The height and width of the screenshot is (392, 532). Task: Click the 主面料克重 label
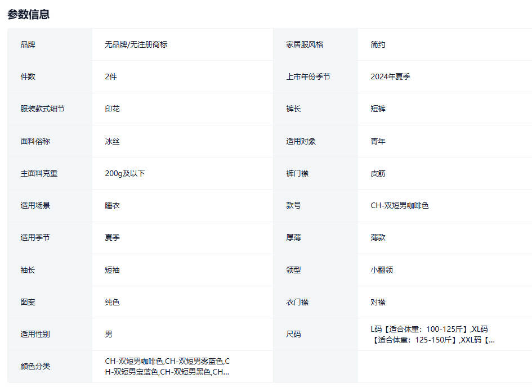click(x=39, y=173)
